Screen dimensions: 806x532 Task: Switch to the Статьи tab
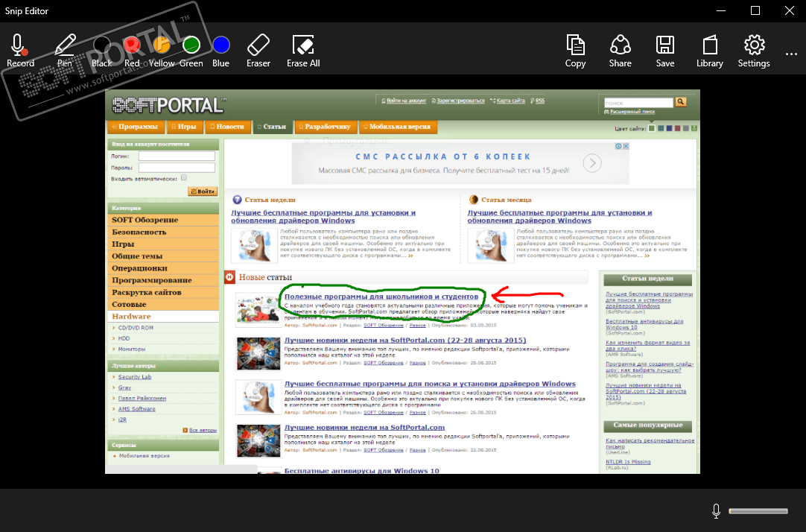272,127
